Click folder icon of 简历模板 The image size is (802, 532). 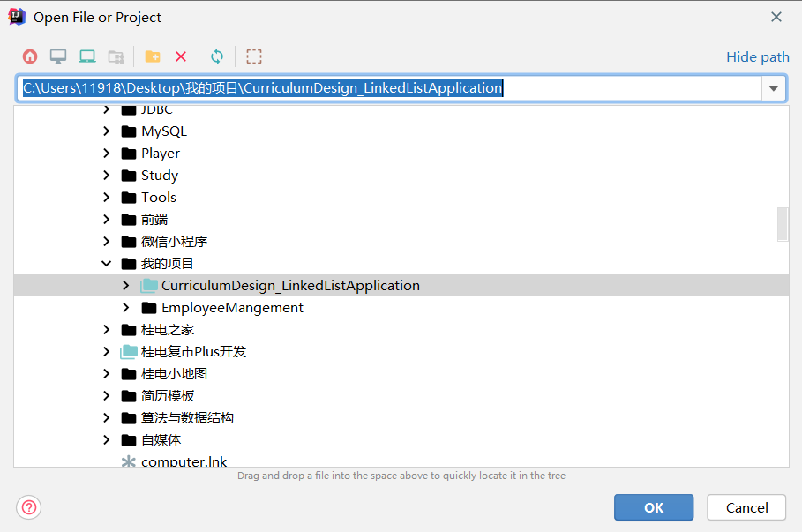(x=129, y=395)
